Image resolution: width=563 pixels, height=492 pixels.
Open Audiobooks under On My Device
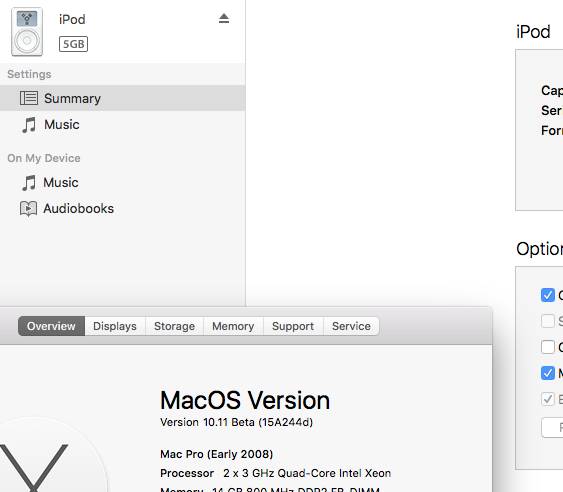pos(122,209)
